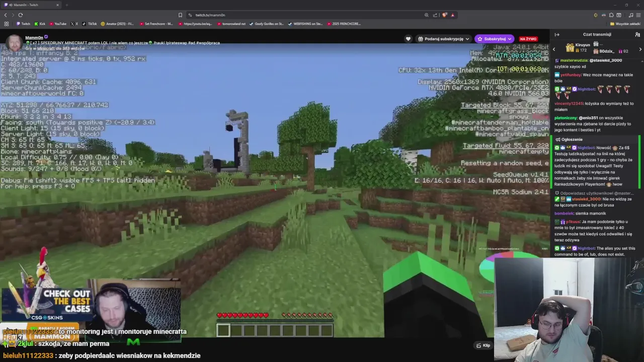Open Brave Rewards triangle icon
Viewport: 644px width, 362px height.
452,15
